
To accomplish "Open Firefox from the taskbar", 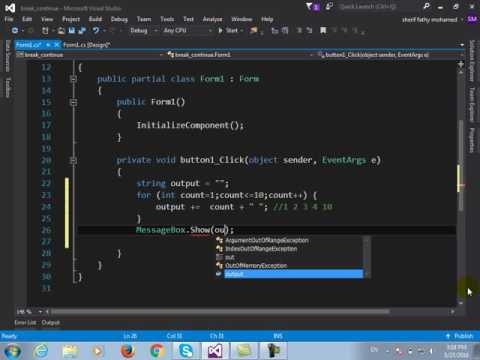I will point(128,351).
